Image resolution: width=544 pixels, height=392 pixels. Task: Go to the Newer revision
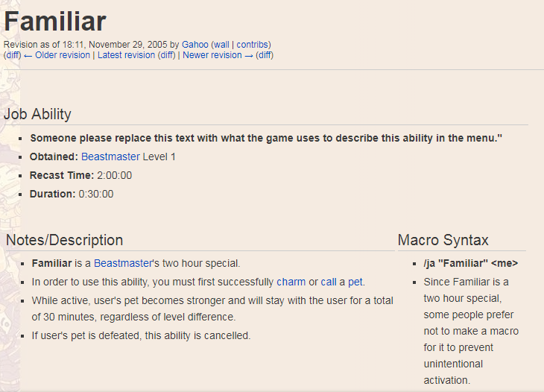pyautogui.click(x=218, y=55)
